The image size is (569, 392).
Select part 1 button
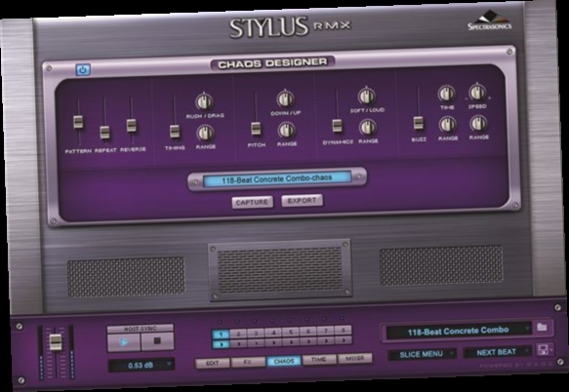(x=221, y=334)
